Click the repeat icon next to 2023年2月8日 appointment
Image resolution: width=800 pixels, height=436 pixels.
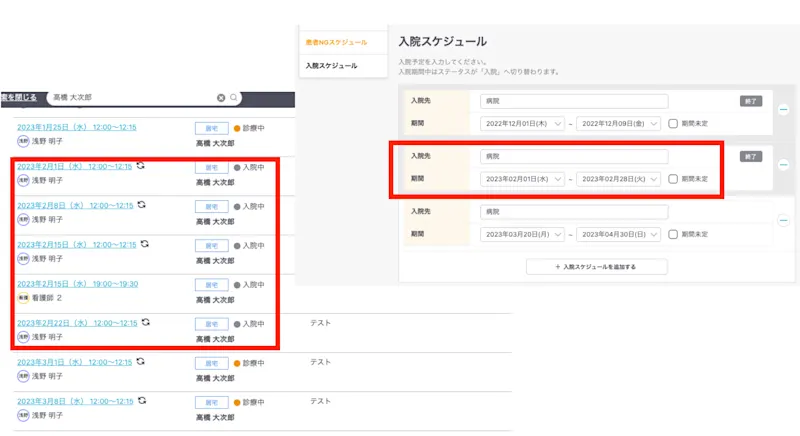pyautogui.click(x=142, y=205)
